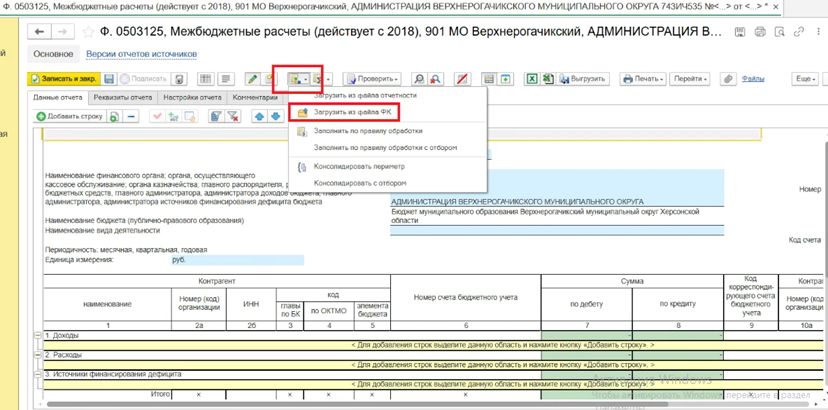The height and width of the screenshot is (410, 828).
Task: Go forward with the right arrow button
Action: [x=61, y=32]
